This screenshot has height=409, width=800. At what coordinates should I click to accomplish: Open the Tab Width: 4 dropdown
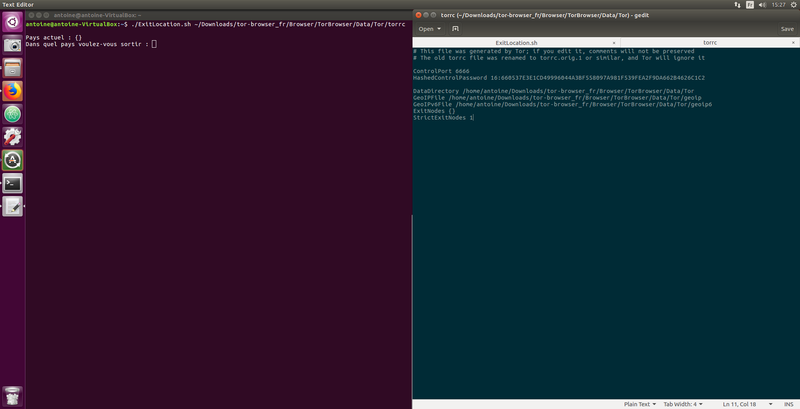click(x=685, y=403)
